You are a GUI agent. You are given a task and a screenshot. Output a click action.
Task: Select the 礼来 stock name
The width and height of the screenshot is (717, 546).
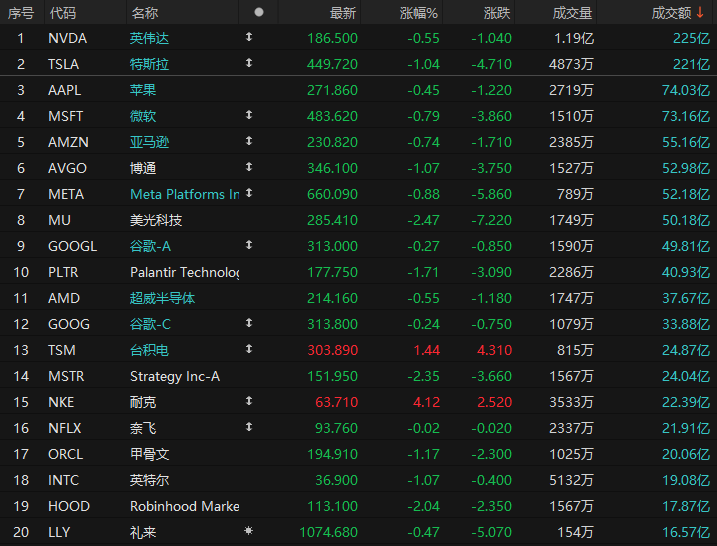(x=143, y=533)
